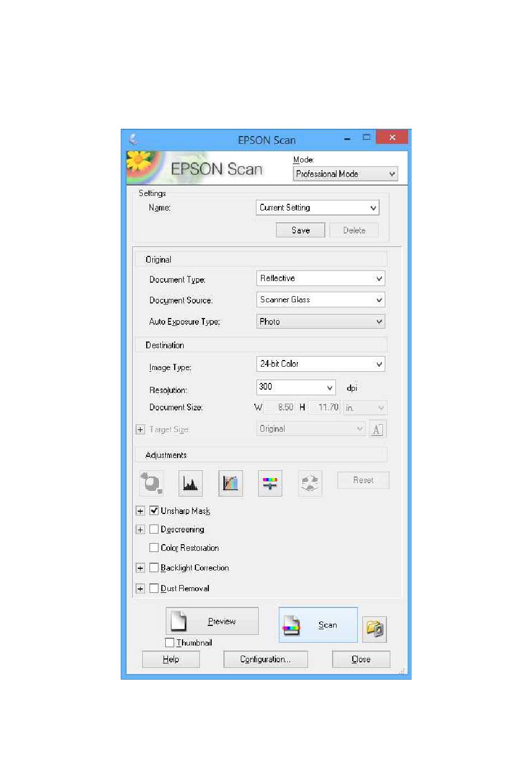This screenshot has width=532, height=767.
Task: Click the Auto Exposure adjustment icon
Action: (151, 483)
